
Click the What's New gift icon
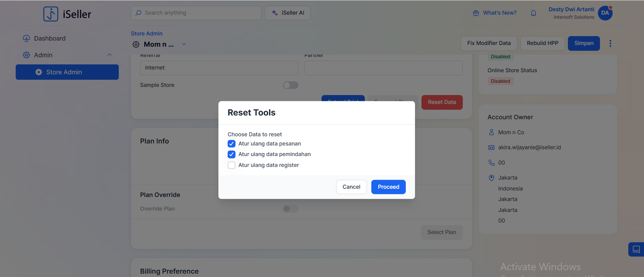point(476,13)
